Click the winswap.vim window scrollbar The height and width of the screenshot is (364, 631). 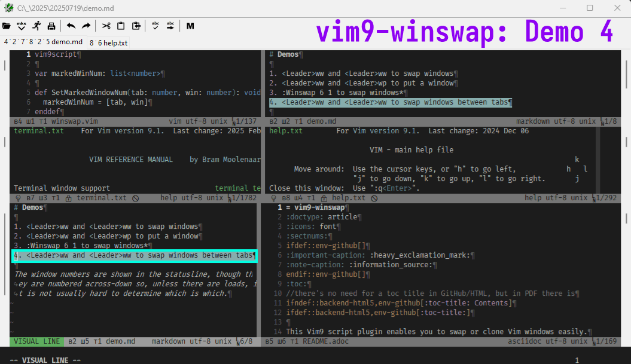coord(5,65)
